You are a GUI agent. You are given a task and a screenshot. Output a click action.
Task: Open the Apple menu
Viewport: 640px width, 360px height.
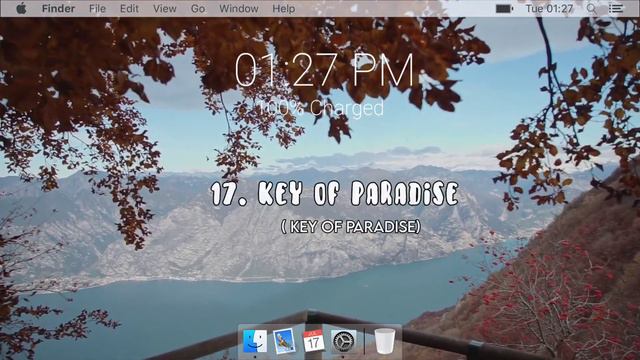(21, 8)
